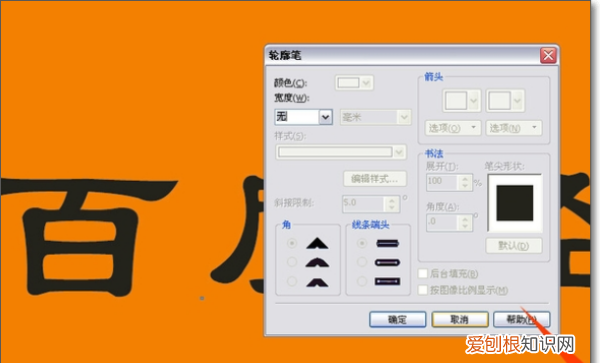
Task: Click the nib shape preview box
Action: click(515, 203)
